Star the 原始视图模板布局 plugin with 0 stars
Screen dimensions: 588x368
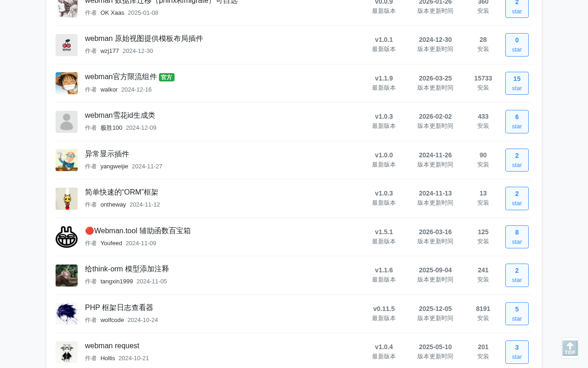click(x=517, y=45)
